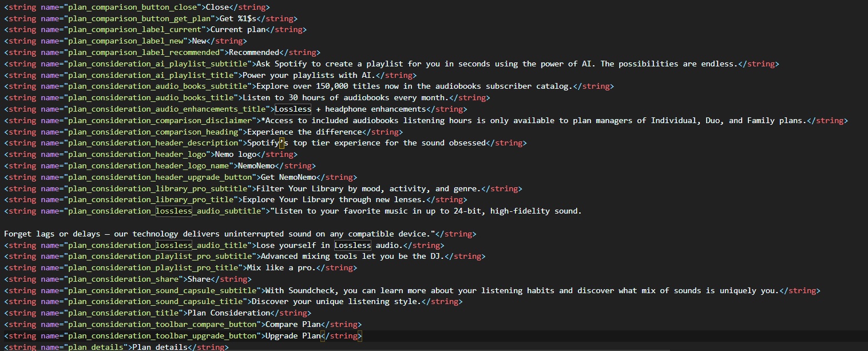Click the "Recommended" label value
This screenshot has width=868, height=351.
click(x=254, y=53)
